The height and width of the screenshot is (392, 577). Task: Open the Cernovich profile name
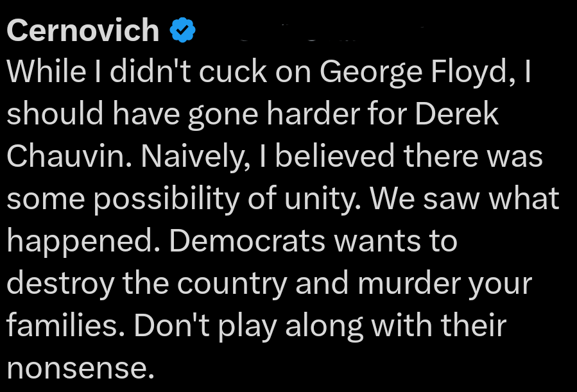pos(83,30)
